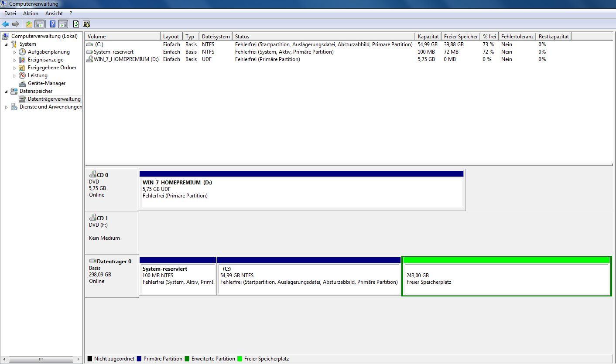Viewport: 616px width, 364px height.
Task: Sort by the Kapazität column header
Action: tap(428, 37)
